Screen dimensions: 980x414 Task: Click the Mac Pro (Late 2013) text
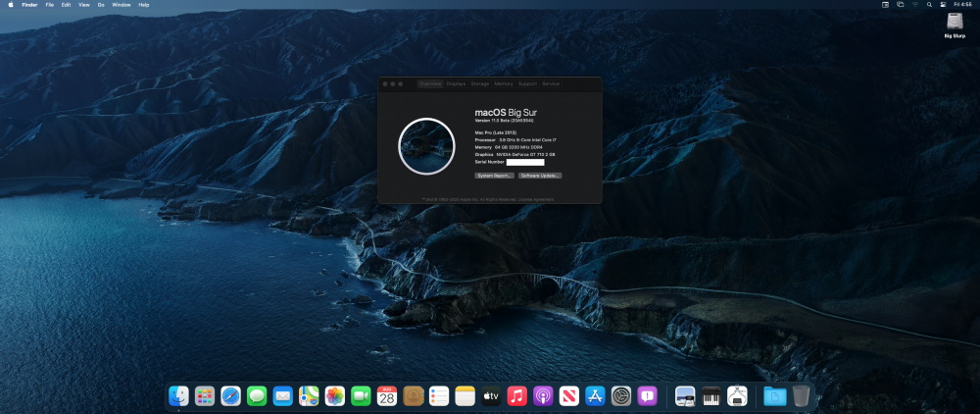point(496,132)
